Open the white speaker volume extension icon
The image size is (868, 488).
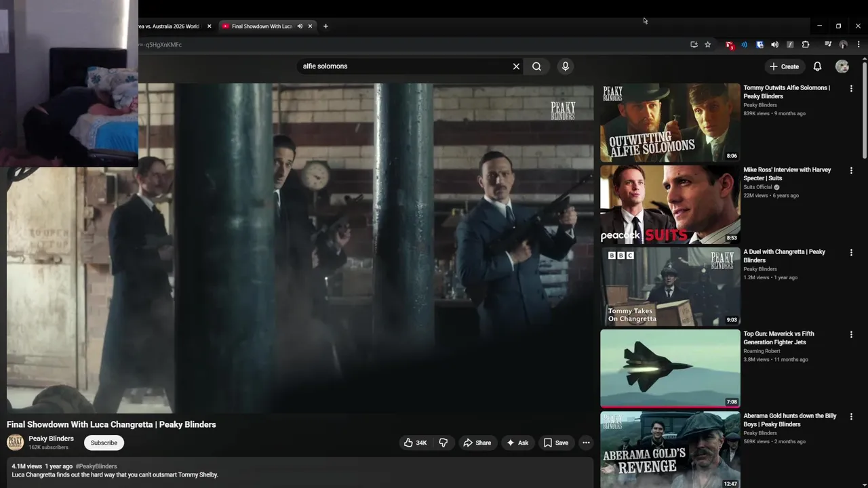(774, 45)
